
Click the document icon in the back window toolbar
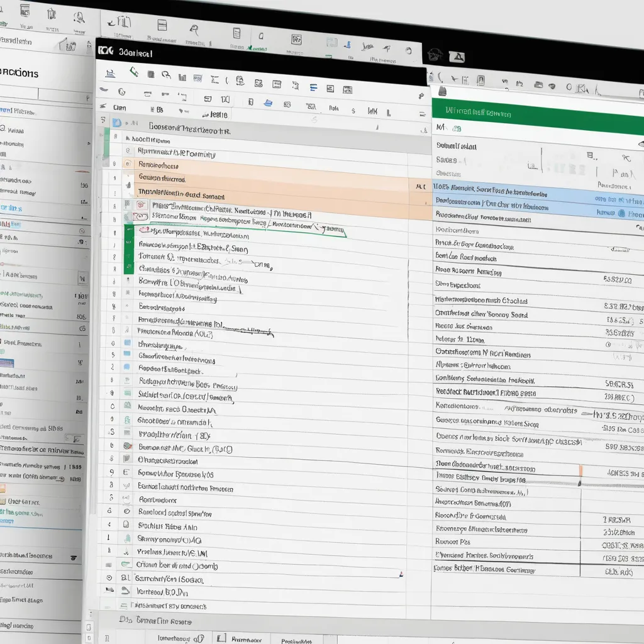coord(236,33)
